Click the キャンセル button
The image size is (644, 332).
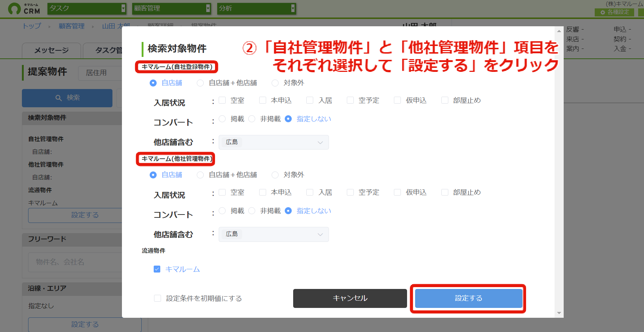coord(350,298)
